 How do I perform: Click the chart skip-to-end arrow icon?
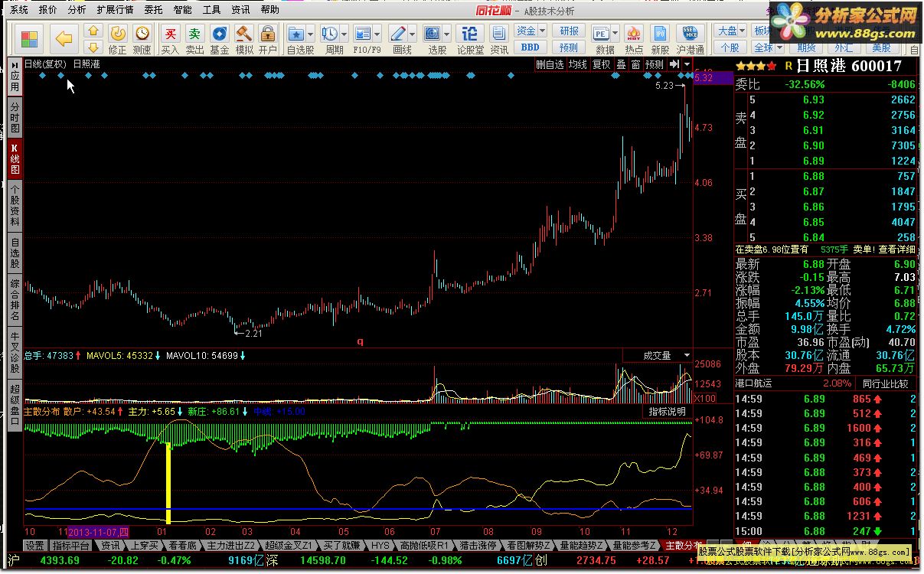click(x=674, y=64)
